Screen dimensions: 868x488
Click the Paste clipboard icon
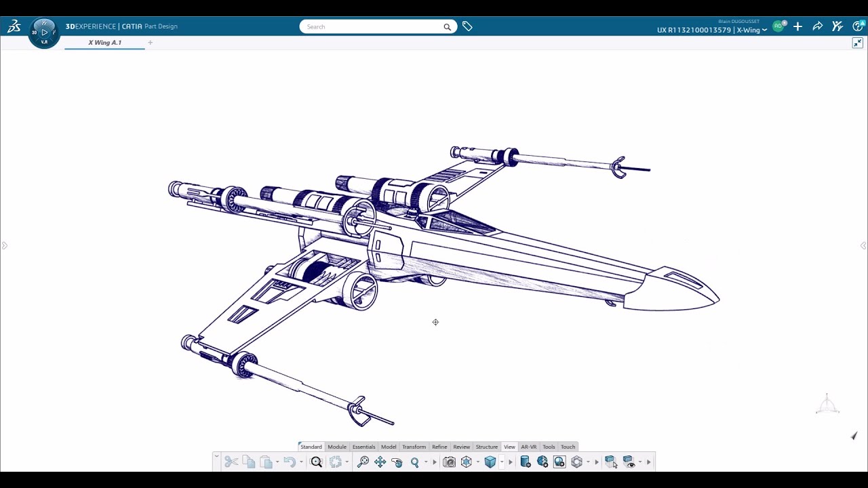coord(267,462)
